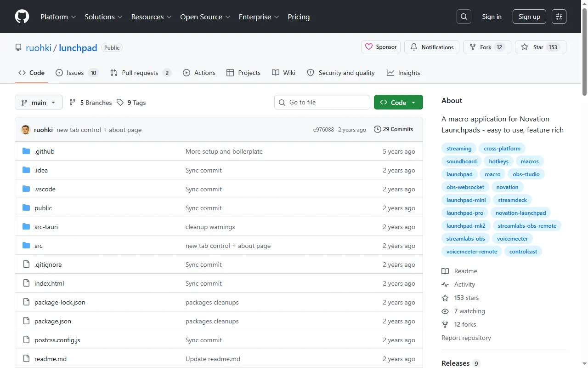The image size is (588, 368).
Task: Open the main branch selector dropdown
Action: coord(39,103)
